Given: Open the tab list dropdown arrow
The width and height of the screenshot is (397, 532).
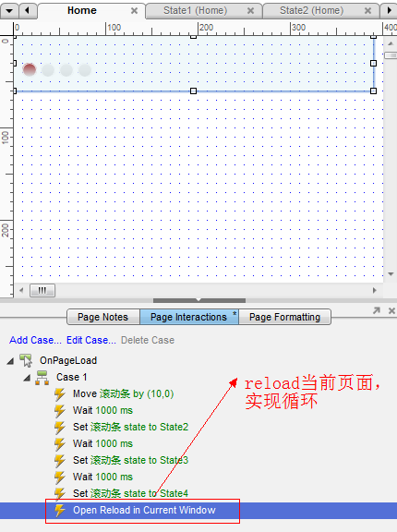Looking at the screenshot, I should (x=9, y=10).
